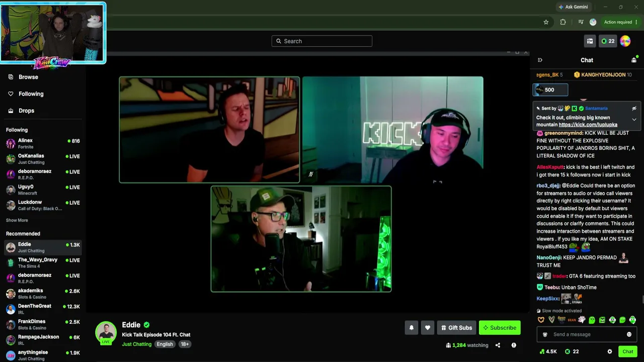This screenshot has height=362, width=644.
Task: Open Luckdonw's Call of Duty stream
Action: 42,205
